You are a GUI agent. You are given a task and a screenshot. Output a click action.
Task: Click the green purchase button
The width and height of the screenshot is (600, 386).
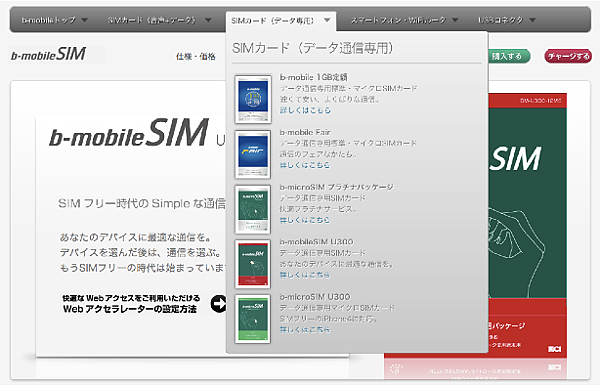click(x=509, y=56)
